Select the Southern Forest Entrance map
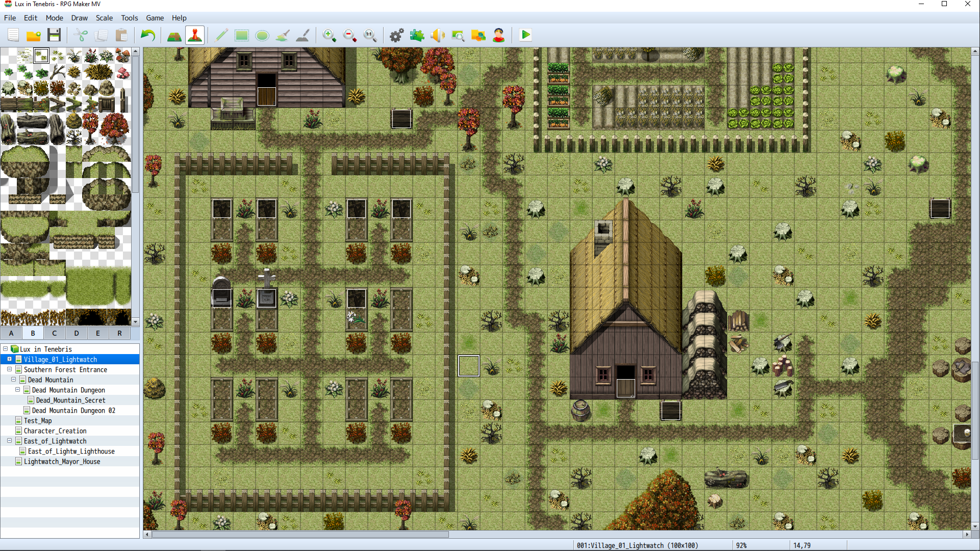 pos(65,370)
